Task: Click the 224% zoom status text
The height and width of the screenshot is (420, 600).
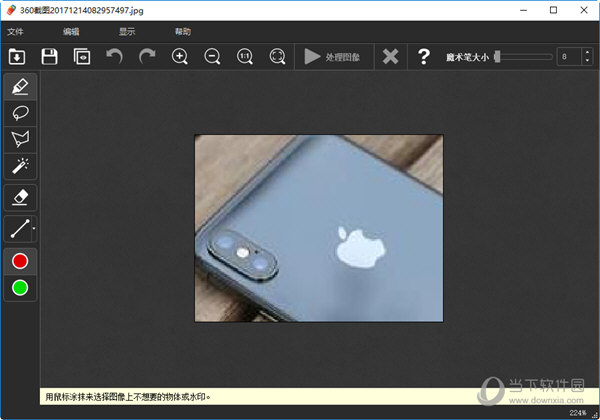Action: coord(578,413)
